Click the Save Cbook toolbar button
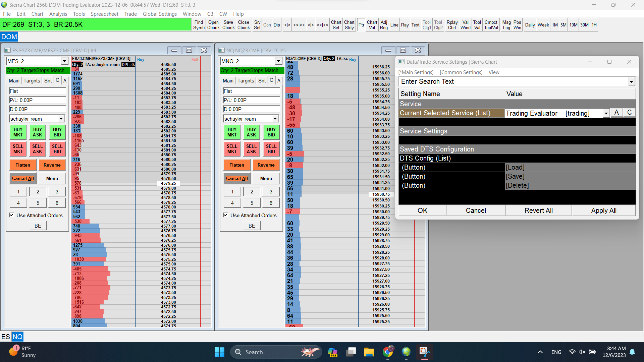The height and width of the screenshot is (362, 644). (228, 25)
